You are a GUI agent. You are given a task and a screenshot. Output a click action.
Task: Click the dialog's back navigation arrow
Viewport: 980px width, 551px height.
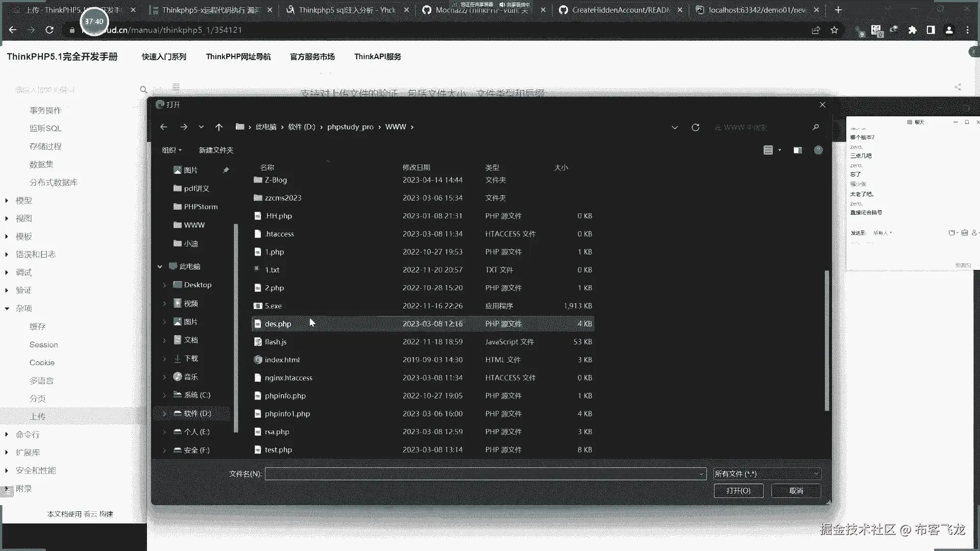pyautogui.click(x=164, y=127)
